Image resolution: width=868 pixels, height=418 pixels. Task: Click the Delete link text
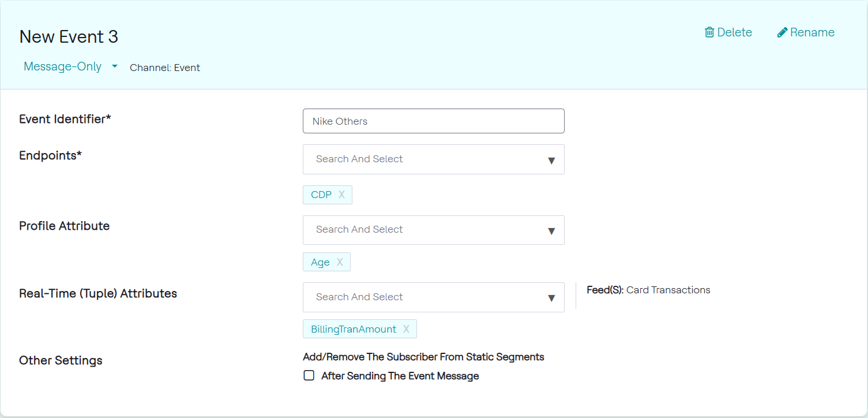734,32
